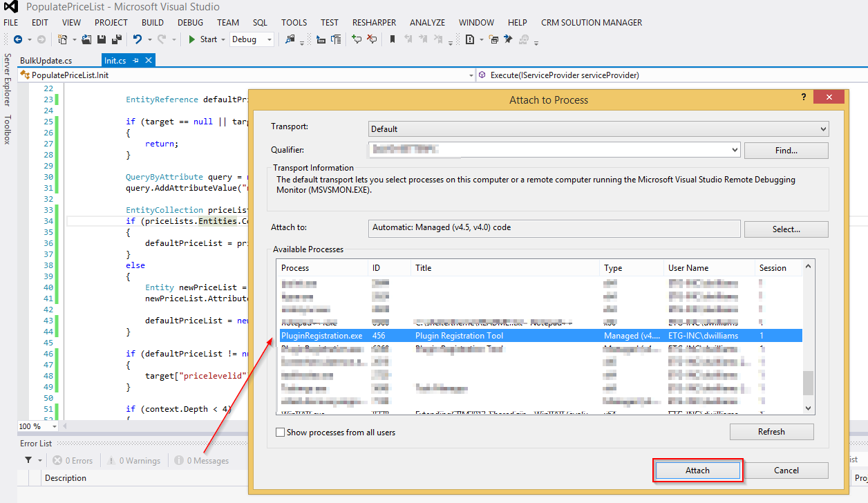Open the Undo history dropdown arrow
The image size is (868, 503).
149,39
